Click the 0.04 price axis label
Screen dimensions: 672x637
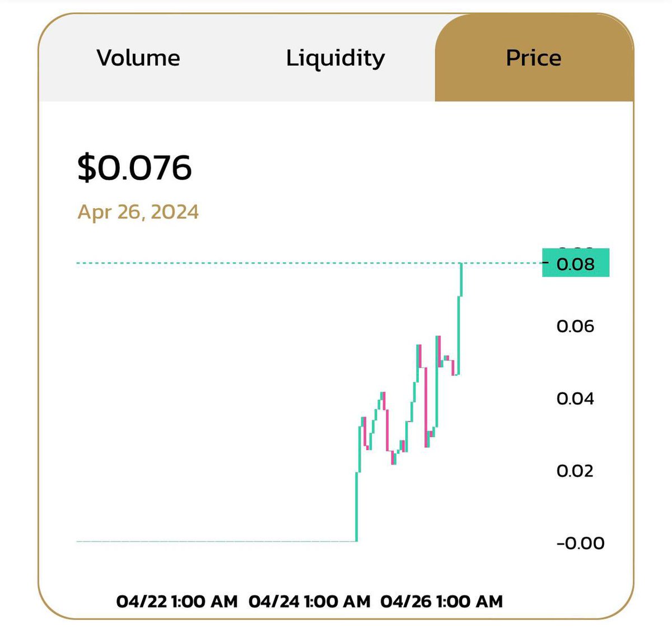(x=575, y=399)
